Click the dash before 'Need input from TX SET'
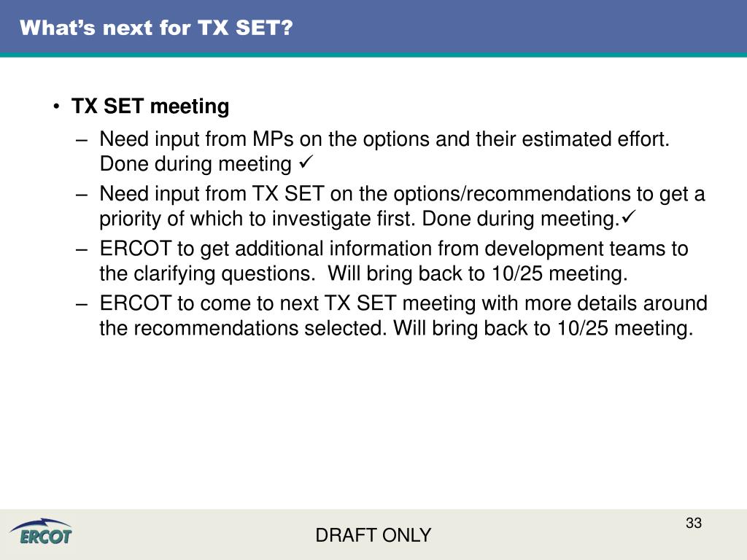The height and width of the screenshot is (560, 747). pos(82,195)
